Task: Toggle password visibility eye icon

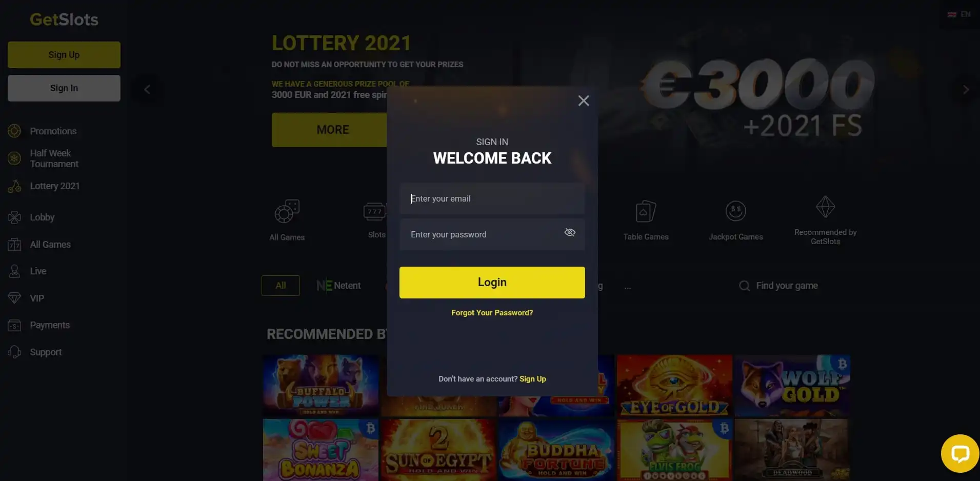Action: pyautogui.click(x=570, y=232)
